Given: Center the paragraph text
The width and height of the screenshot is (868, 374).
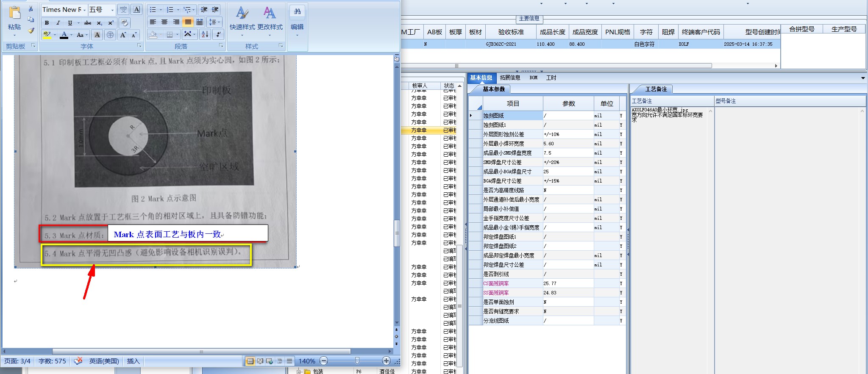Looking at the screenshot, I should point(164,22).
